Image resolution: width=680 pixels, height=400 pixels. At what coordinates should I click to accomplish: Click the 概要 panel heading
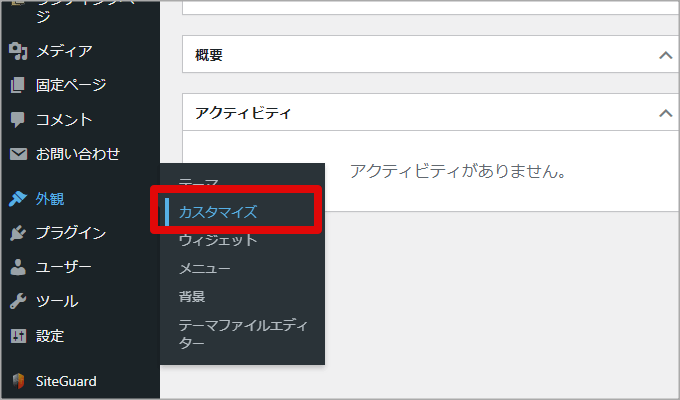(209, 55)
